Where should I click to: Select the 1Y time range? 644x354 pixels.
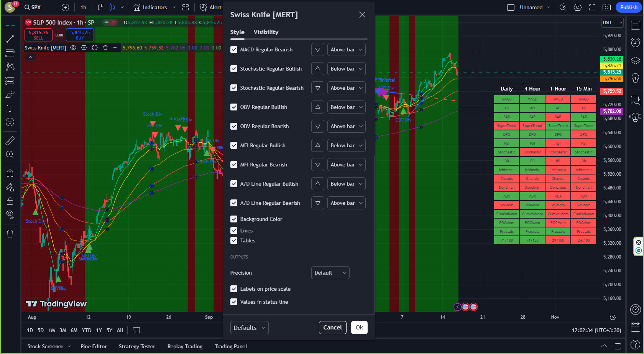99,330
